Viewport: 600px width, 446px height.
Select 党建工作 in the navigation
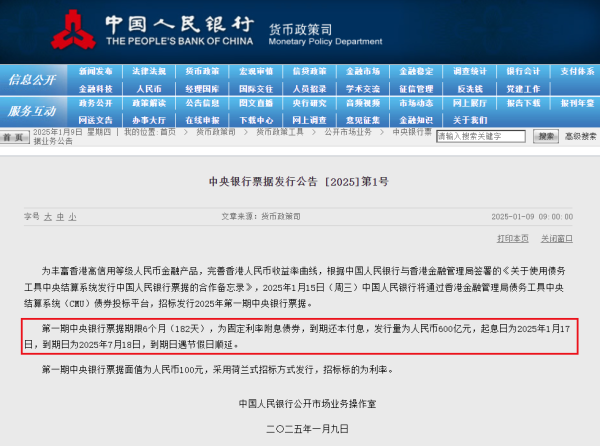tap(523, 89)
